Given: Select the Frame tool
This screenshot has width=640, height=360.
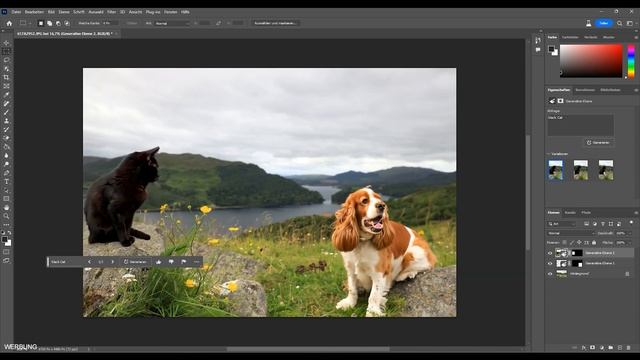Looking at the screenshot, I should 6,86.
